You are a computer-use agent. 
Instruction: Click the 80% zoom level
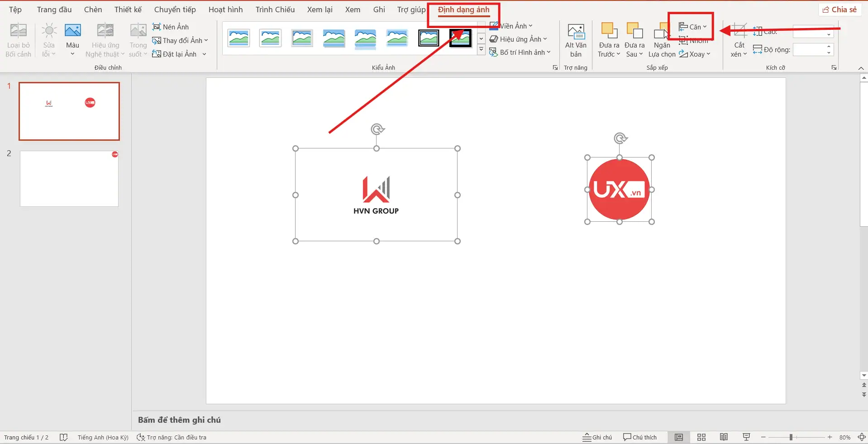pos(845,437)
